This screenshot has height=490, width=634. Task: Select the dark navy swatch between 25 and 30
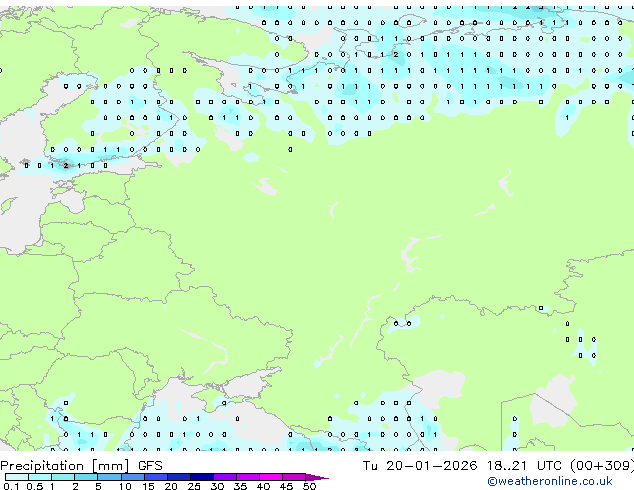(x=201, y=477)
